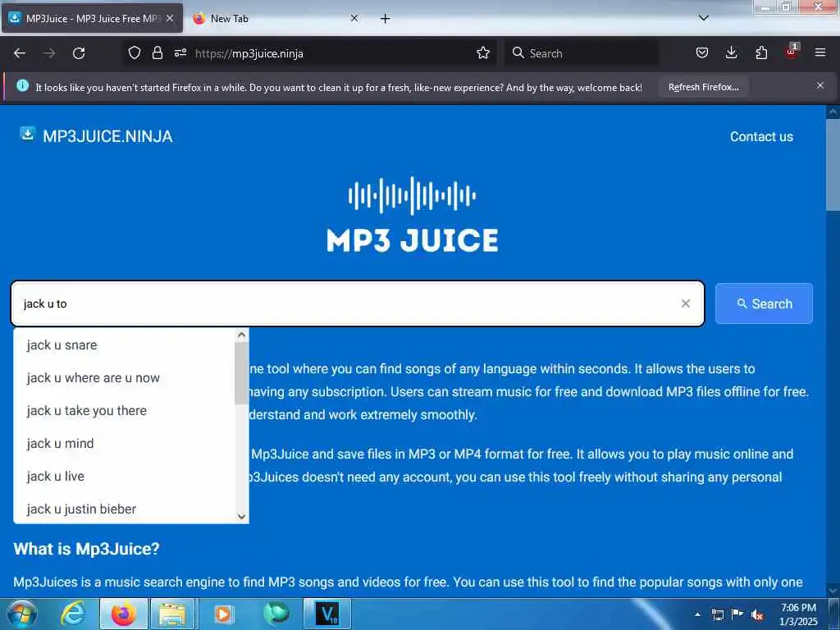The image size is (840, 630).
Task: Click the Firefox taskbar icon
Action: click(123, 614)
